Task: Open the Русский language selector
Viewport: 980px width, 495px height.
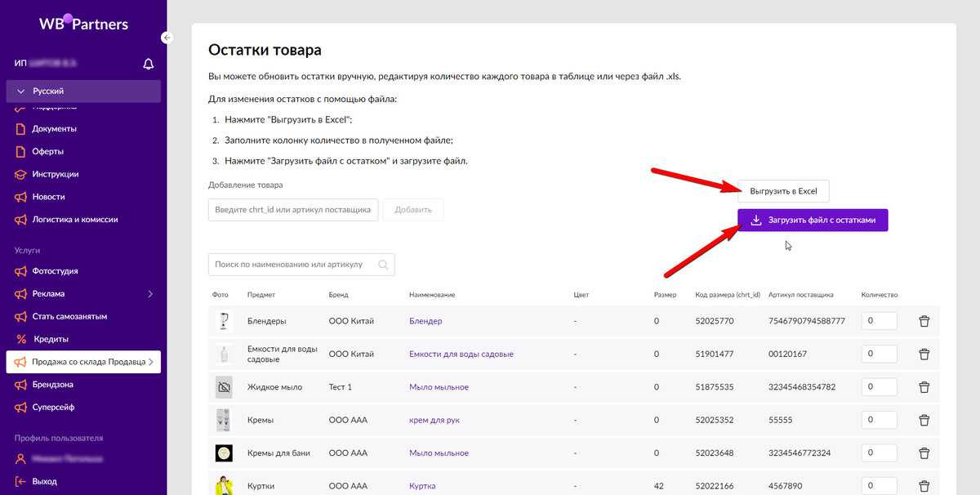Action: click(x=83, y=91)
